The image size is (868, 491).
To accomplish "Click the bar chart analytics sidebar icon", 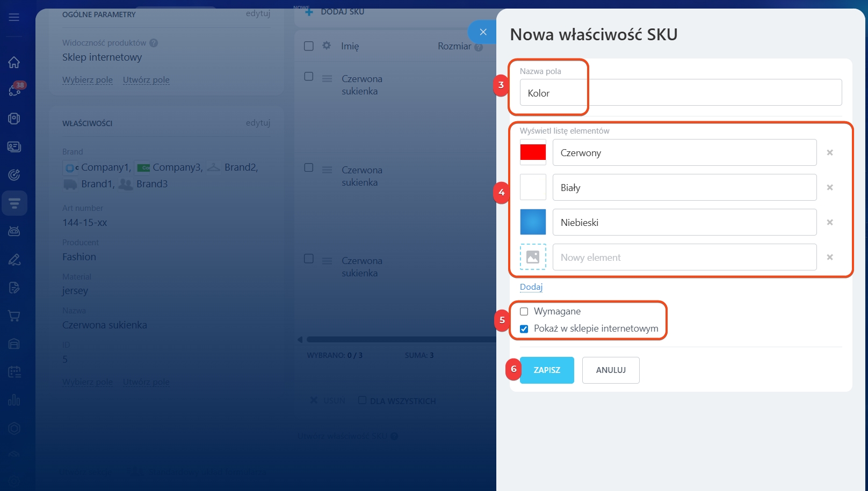I will [14, 400].
